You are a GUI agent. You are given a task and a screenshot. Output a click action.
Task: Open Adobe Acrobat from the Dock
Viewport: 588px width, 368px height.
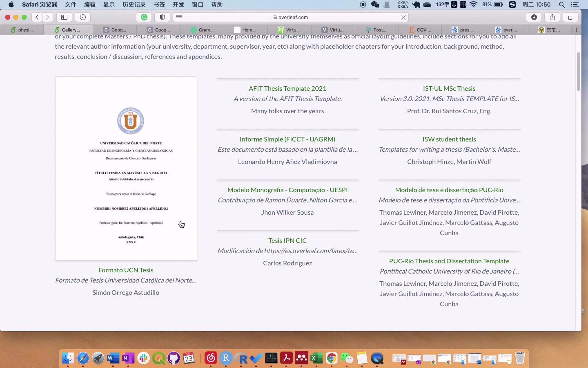click(x=286, y=359)
